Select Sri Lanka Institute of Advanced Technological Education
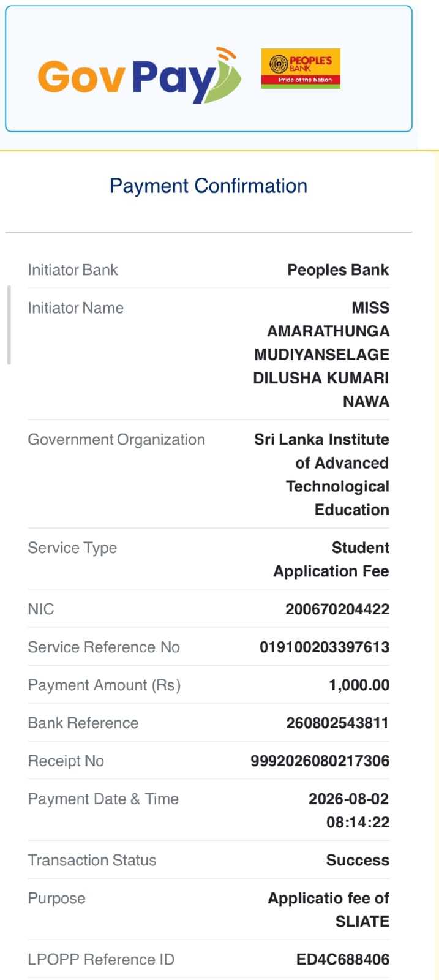 [x=321, y=475]
